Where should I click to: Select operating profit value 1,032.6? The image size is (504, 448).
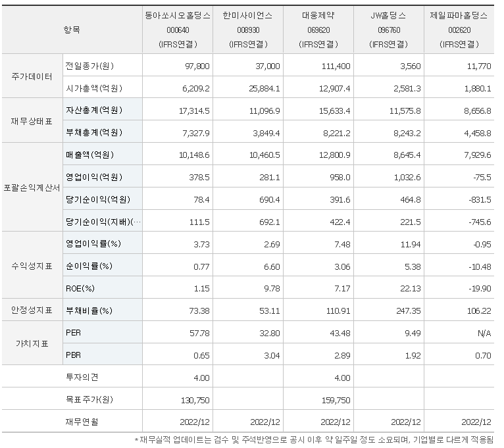[407, 178]
